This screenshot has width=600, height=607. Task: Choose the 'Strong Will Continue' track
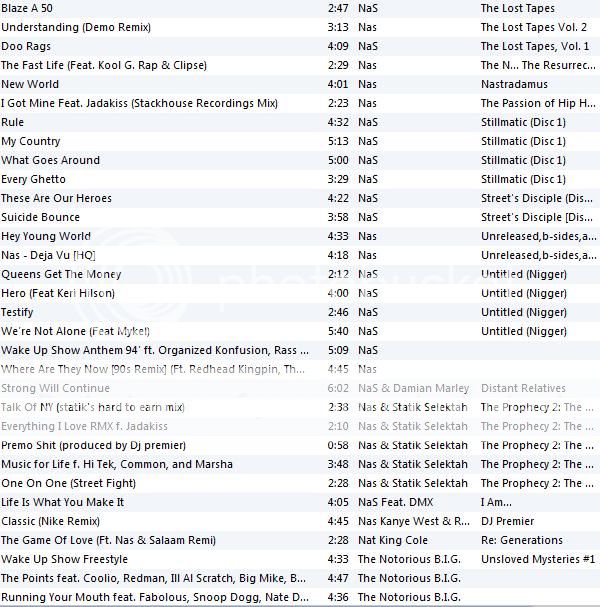tap(55, 388)
